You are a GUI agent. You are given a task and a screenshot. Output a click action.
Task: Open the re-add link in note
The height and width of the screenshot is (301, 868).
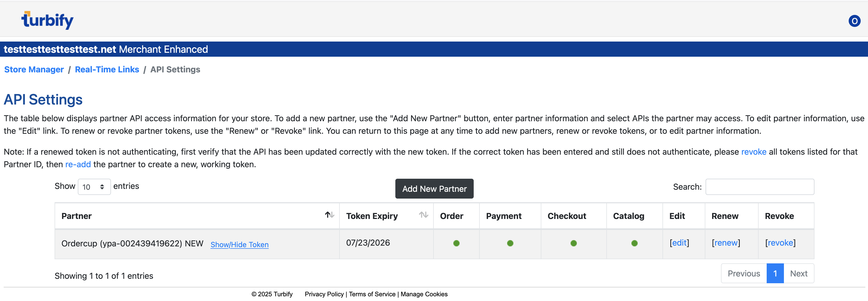(x=78, y=165)
